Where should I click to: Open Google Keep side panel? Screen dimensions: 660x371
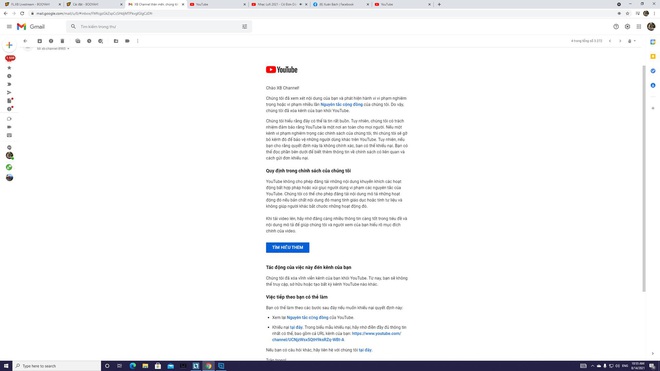653,56
